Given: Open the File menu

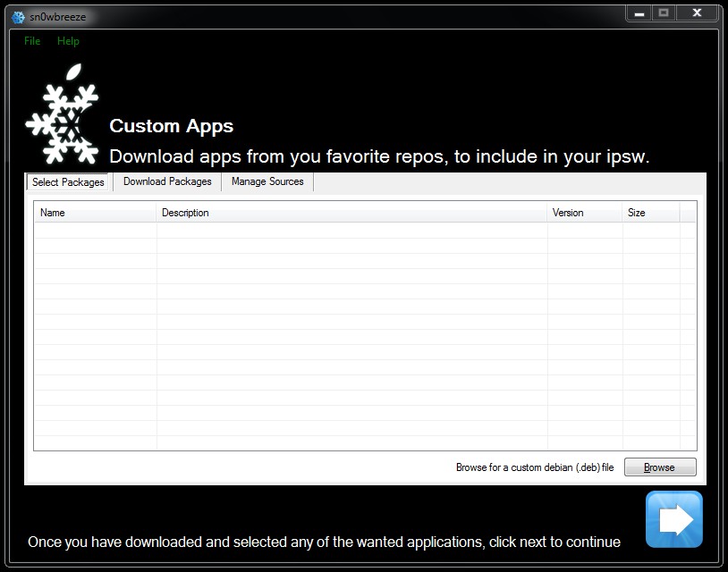Looking at the screenshot, I should pyautogui.click(x=32, y=41).
